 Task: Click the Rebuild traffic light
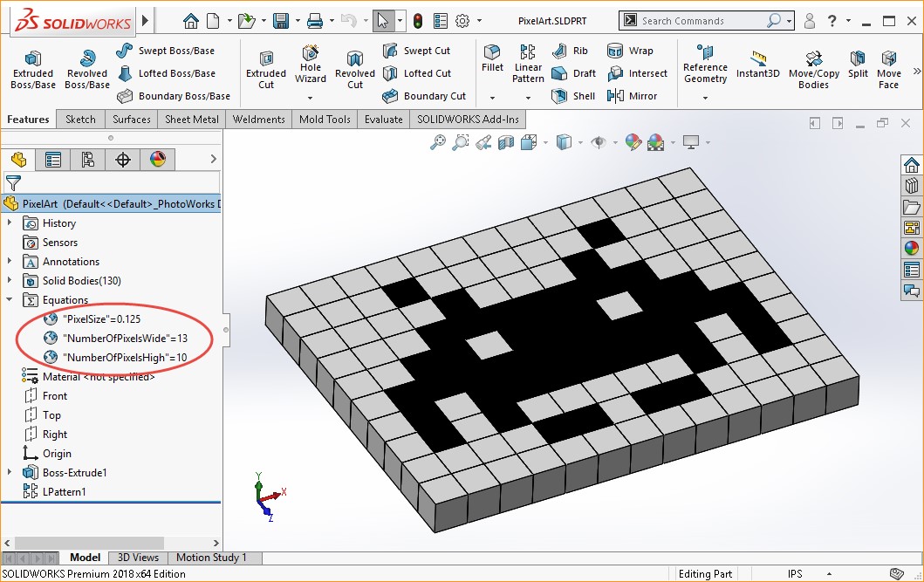point(418,21)
